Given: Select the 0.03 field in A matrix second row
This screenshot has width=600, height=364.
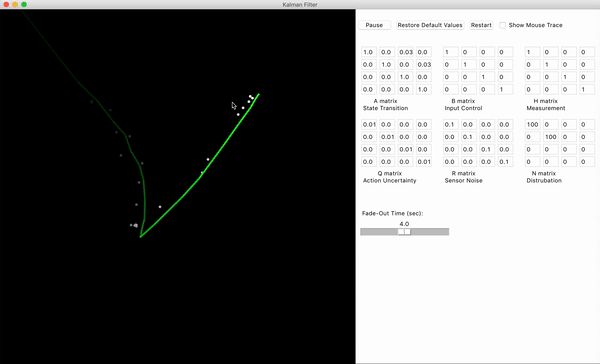Looking at the screenshot, I should tap(424, 64).
